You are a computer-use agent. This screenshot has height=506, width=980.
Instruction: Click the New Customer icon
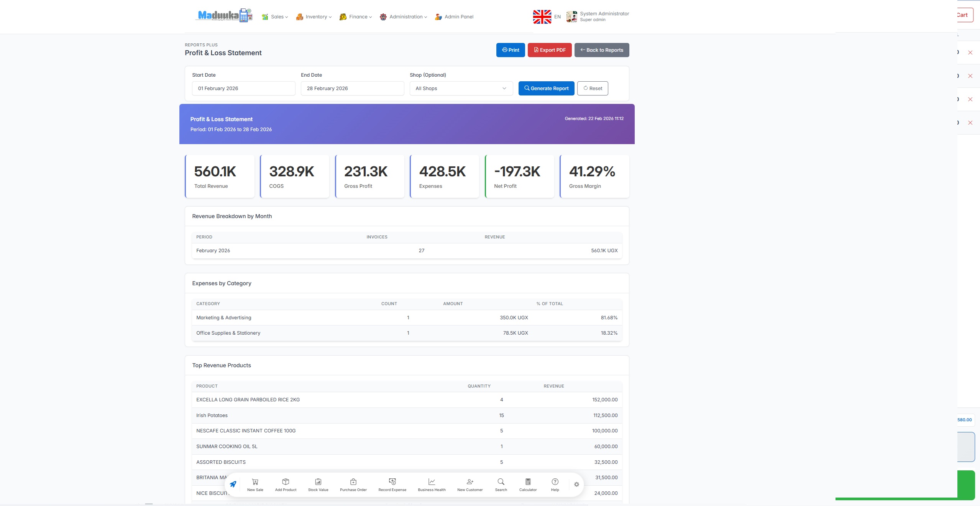470,482
